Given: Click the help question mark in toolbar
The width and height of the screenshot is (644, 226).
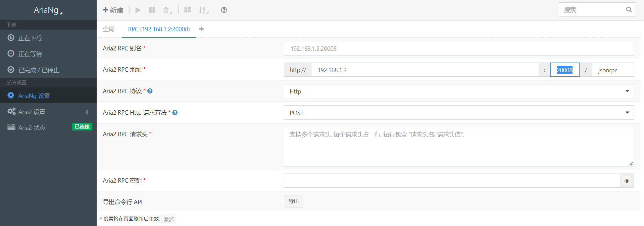Looking at the screenshot, I should 224,10.
